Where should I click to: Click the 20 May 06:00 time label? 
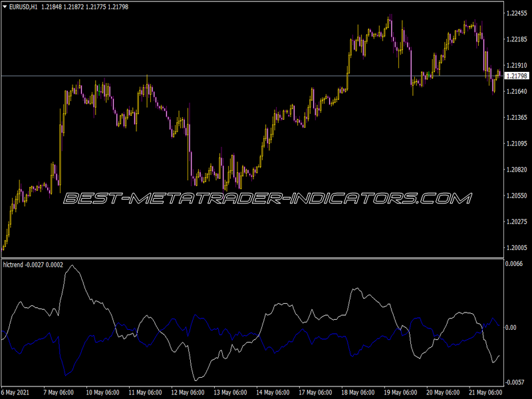point(443,392)
